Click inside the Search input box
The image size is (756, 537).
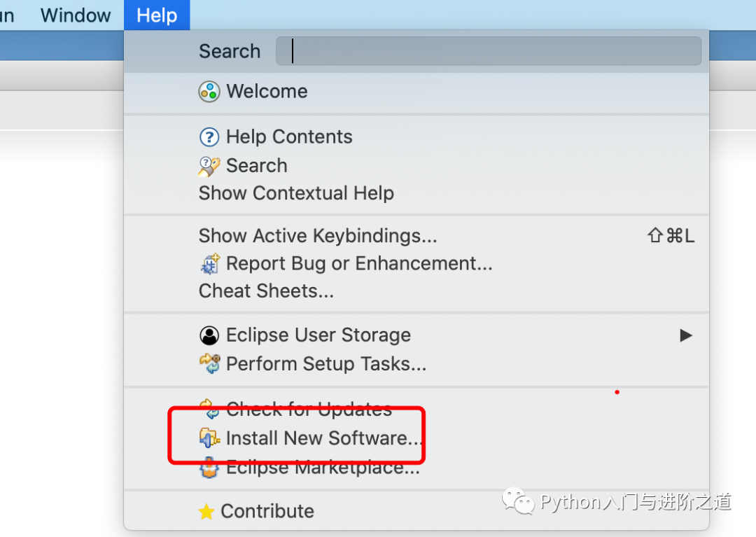coord(488,50)
